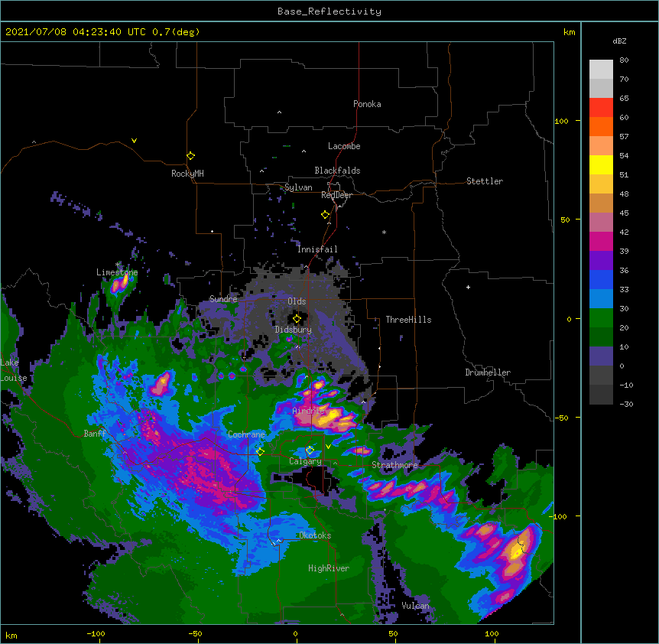Select the magenta swatch below 42 dBZ
Viewport: 659px width, 644px height.
601,241
